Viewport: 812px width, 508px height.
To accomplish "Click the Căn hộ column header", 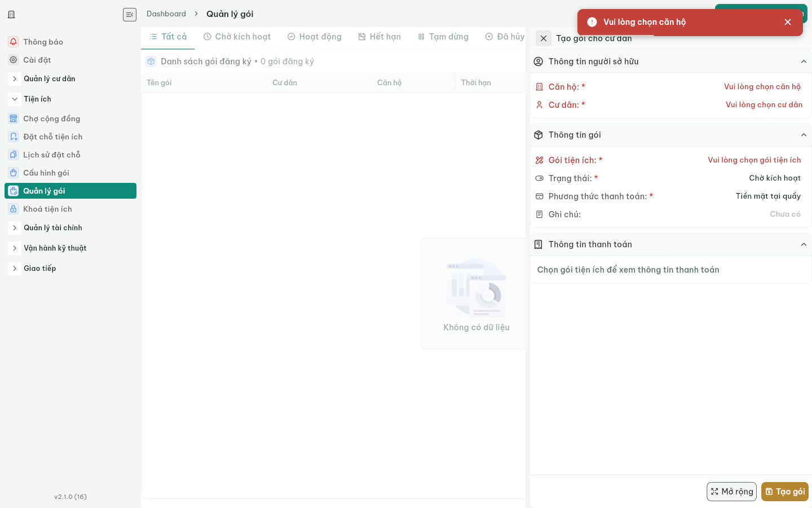I will (x=413, y=82).
